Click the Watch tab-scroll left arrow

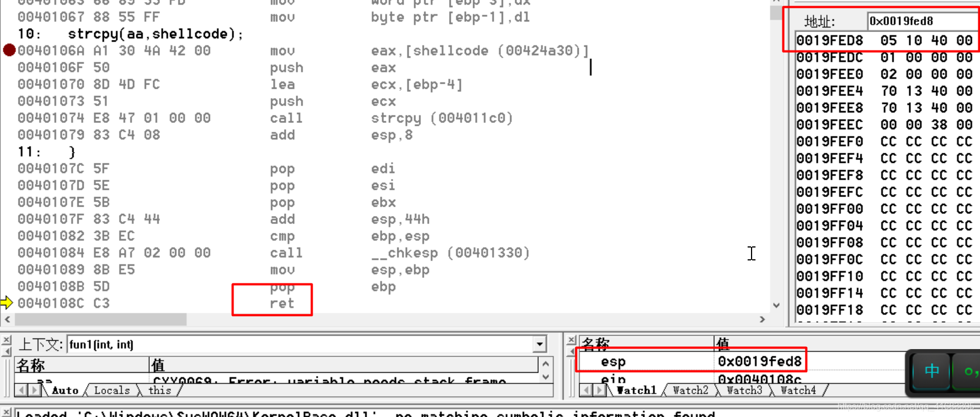tap(587, 390)
